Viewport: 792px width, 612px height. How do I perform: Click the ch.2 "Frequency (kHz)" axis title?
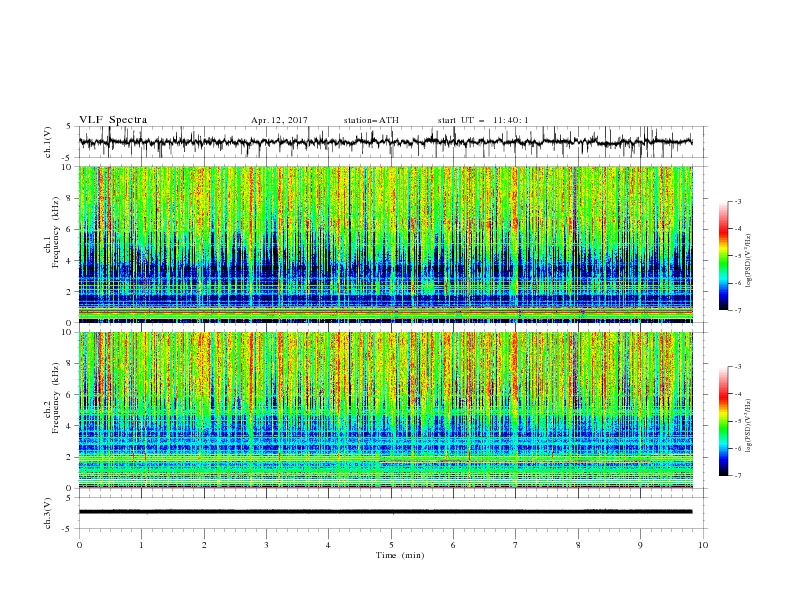click(56, 398)
